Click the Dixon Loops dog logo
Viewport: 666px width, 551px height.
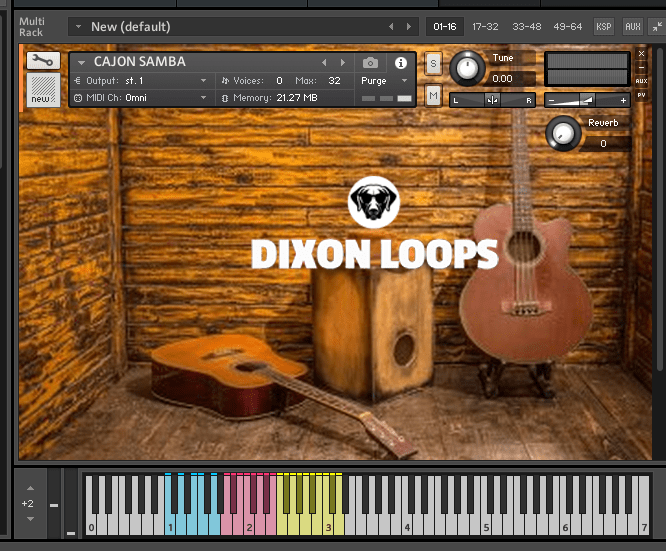tap(373, 202)
